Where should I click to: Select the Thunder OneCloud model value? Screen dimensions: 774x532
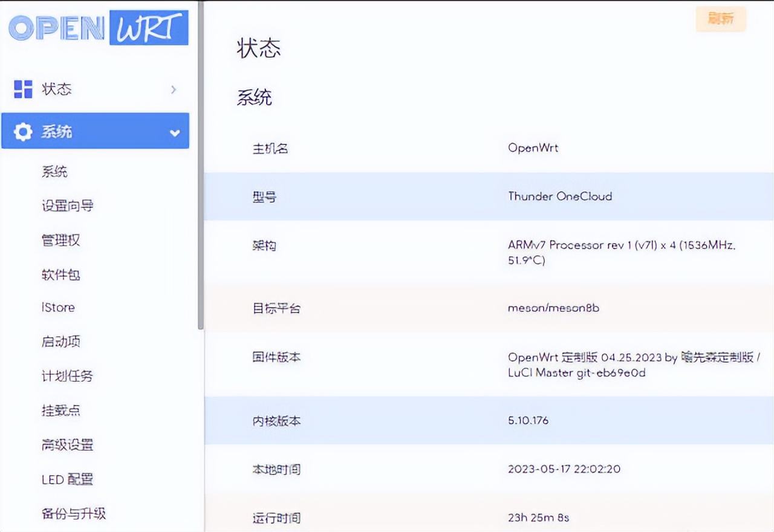pyautogui.click(x=559, y=196)
